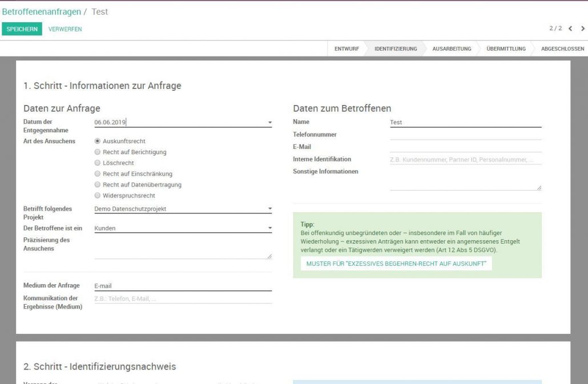
Task: Select Recht auf Berichtigung option
Action: [98, 152]
